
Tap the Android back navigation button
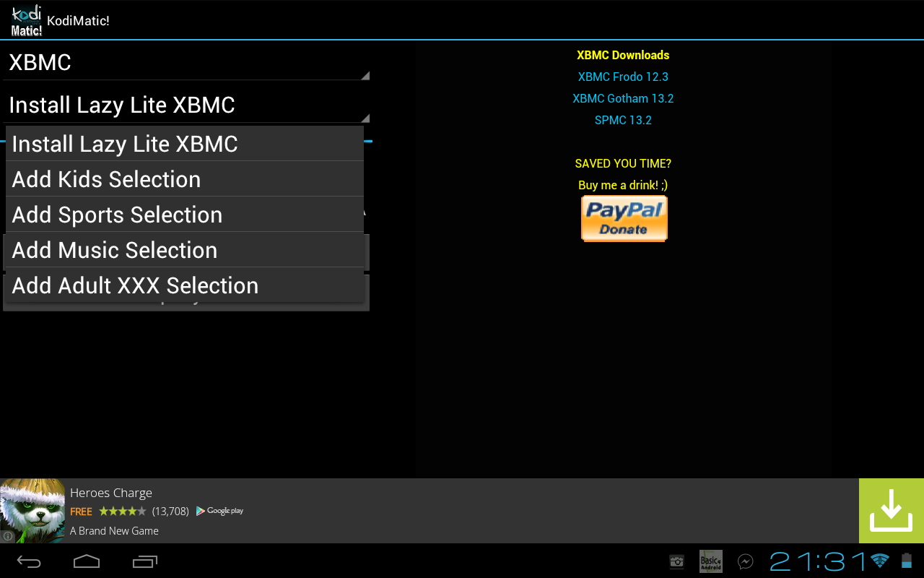(29, 561)
